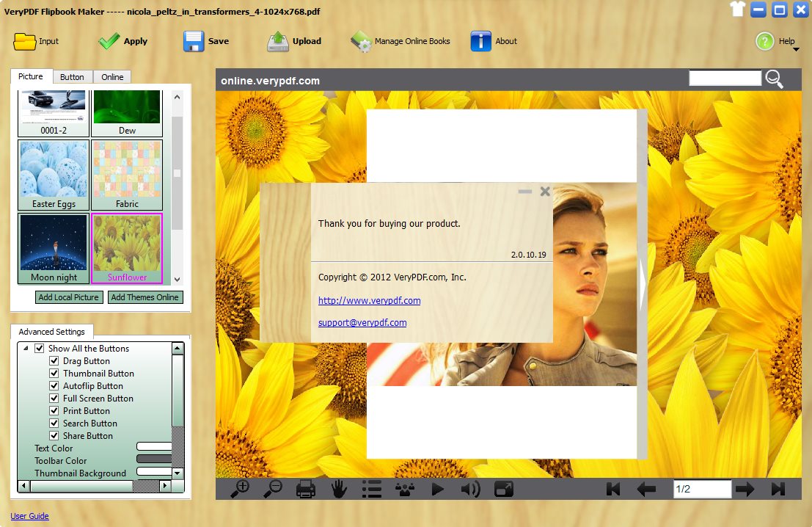
Task: Show the thumbnail list view
Action: point(372,489)
